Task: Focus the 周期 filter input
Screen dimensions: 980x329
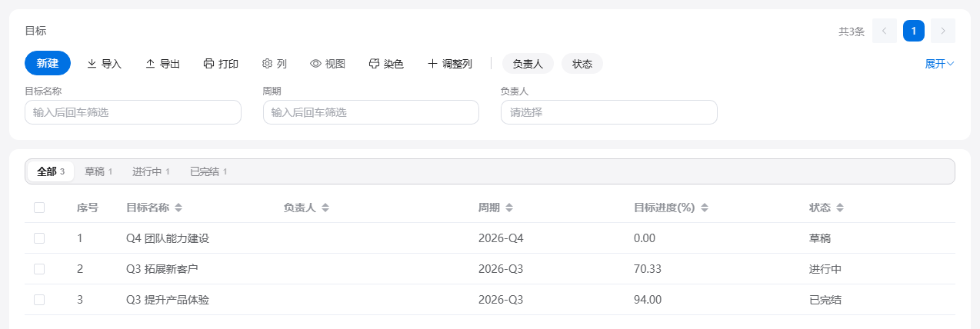Action: click(x=371, y=112)
